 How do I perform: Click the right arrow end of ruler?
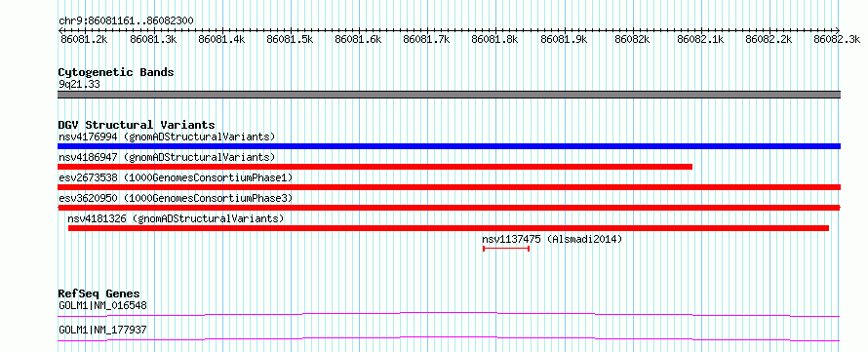coord(838,30)
